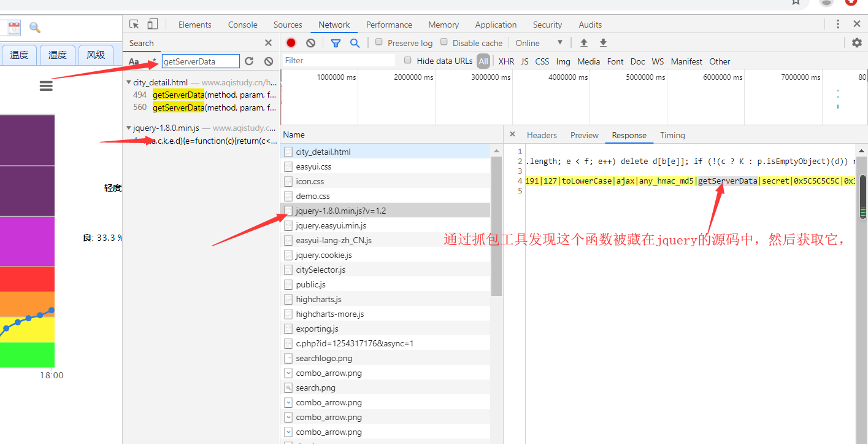Select the highcharts-more.js request

point(385,314)
